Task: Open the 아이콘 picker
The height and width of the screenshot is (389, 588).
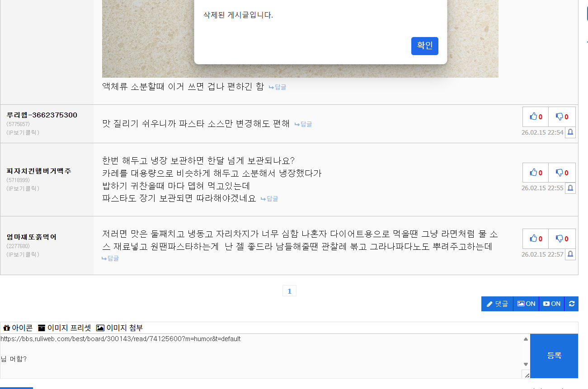Action: tap(18, 328)
